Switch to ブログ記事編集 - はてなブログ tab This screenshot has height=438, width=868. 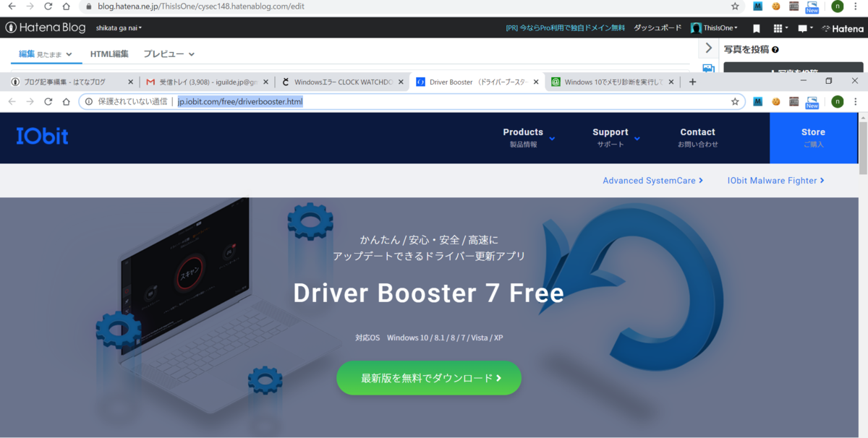pos(65,82)
